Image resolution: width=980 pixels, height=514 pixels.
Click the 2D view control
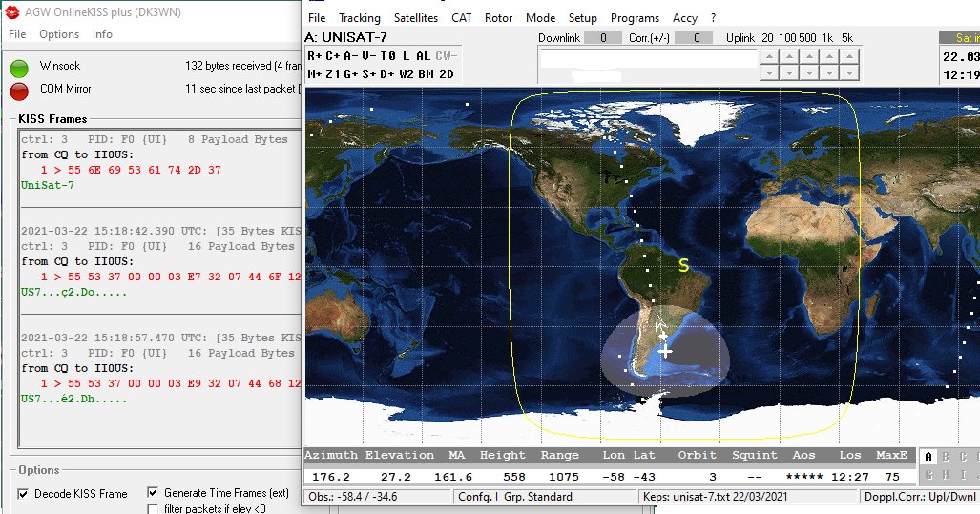[x=447, y=74]
